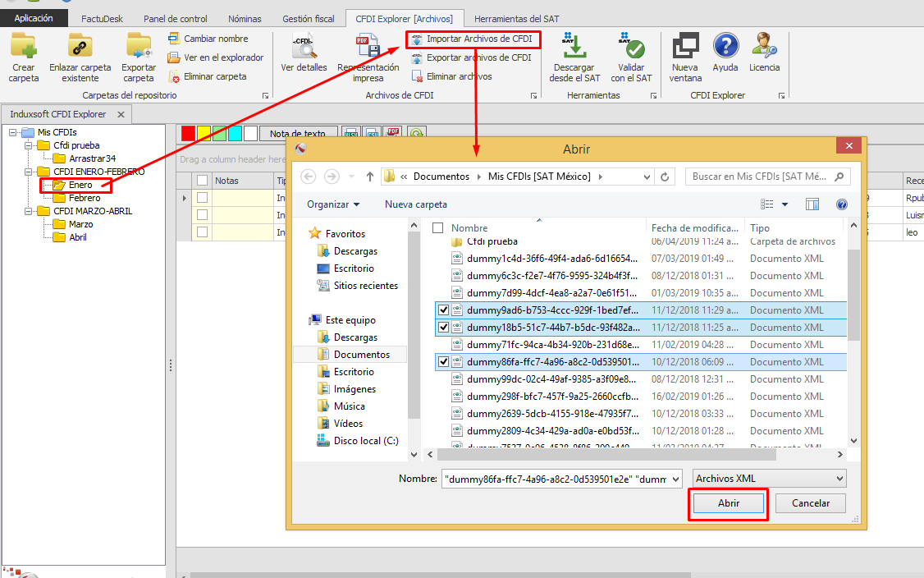
Task: Switch to Panel de control tab
Action: [x=176, y=19]
